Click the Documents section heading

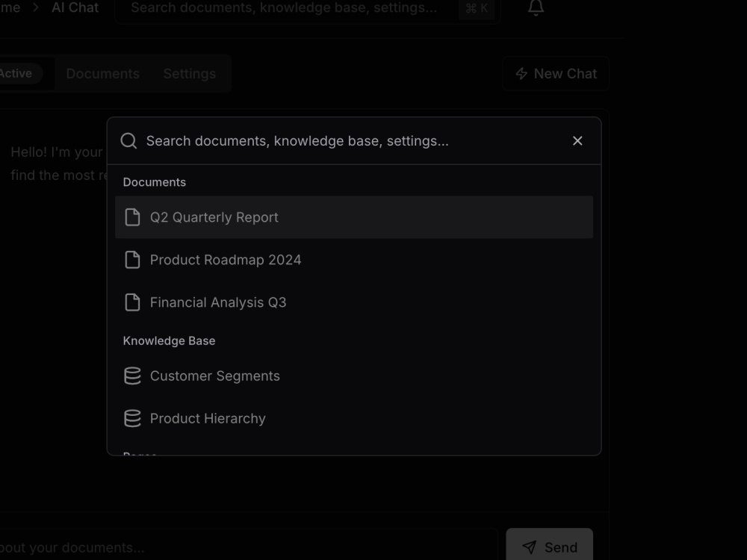coord(155,182)
